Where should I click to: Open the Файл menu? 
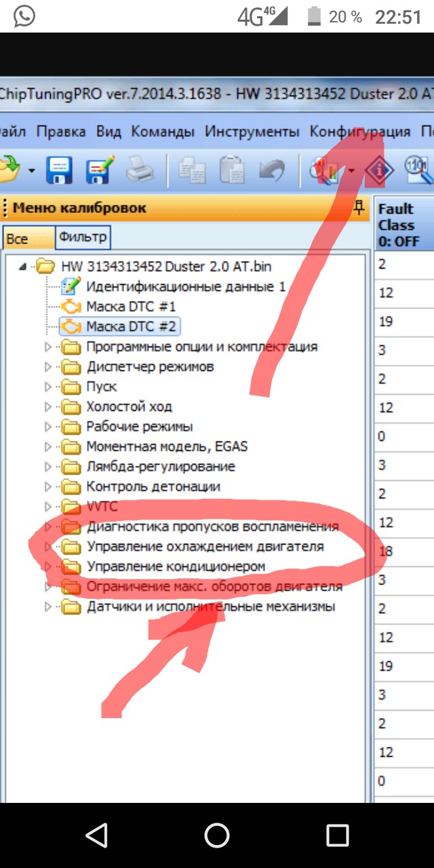12,132
